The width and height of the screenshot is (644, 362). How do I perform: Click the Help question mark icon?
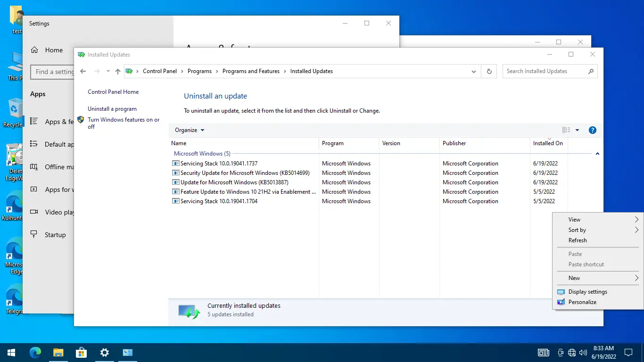pyautogui.click(x=593, y=130)
